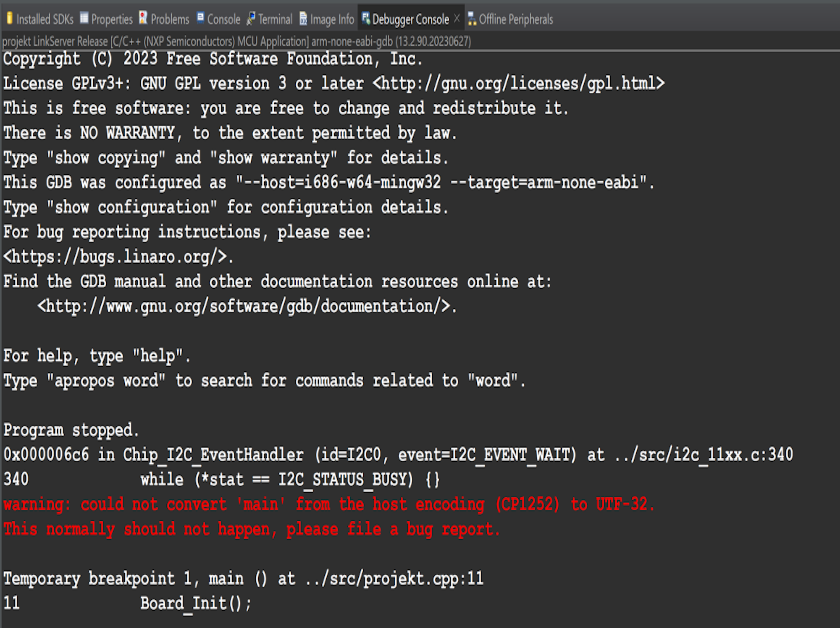Screen dimensions: 840x630
Task: Click the red CP1252 encoding warning line
Action: point(329,504)
